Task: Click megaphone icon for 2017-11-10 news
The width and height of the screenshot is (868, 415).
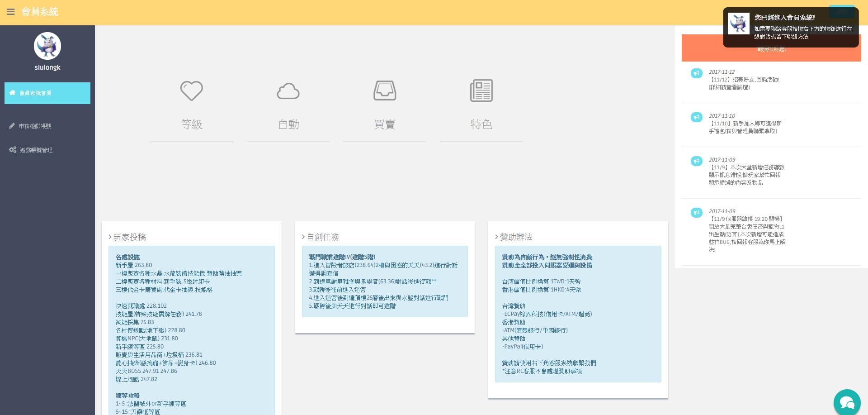Action: coord(696,117)
